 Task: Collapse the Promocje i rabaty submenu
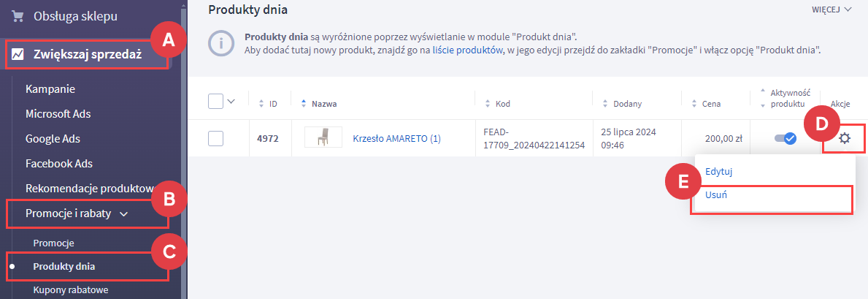point(123,214)
